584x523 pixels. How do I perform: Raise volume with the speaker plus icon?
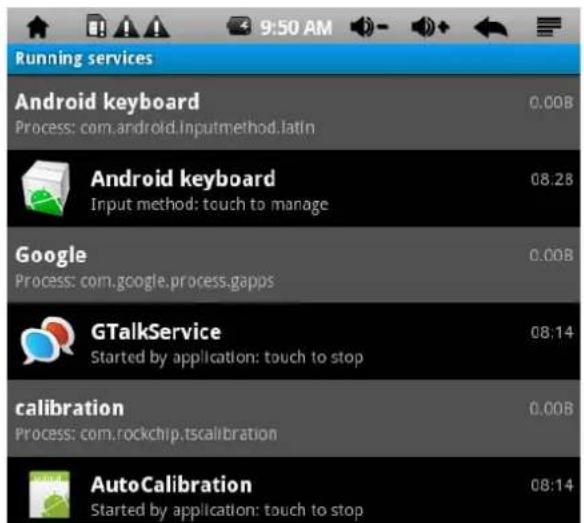tap(431, 27)
